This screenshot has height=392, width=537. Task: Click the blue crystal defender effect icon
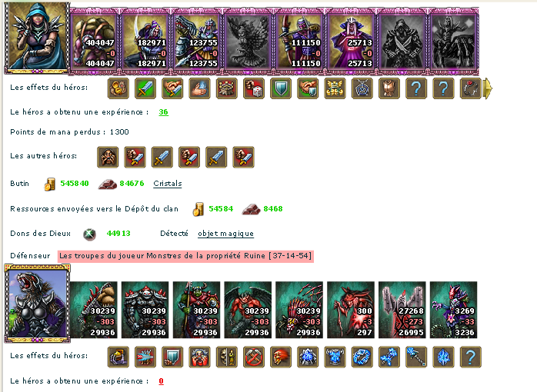point(443,357)
